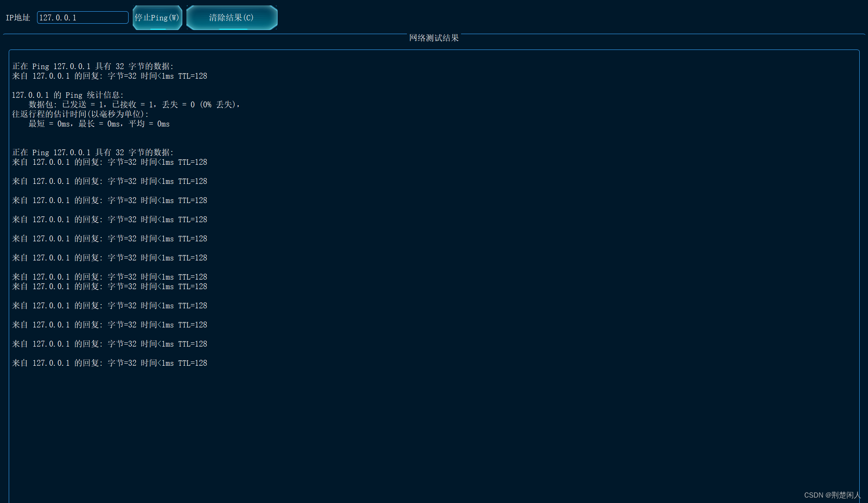Click the 清除结果(C) button

coord(232,17)
